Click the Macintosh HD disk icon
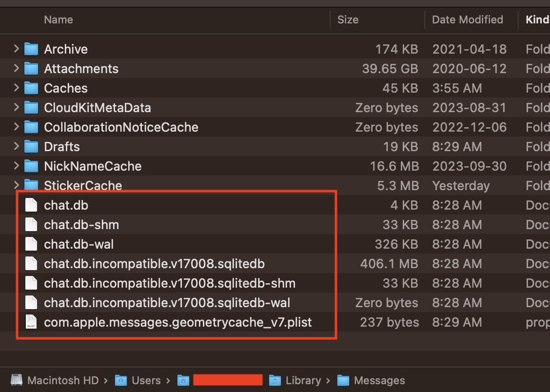The height and width of the screenshot is (392, 550). [x=17, y=380]
